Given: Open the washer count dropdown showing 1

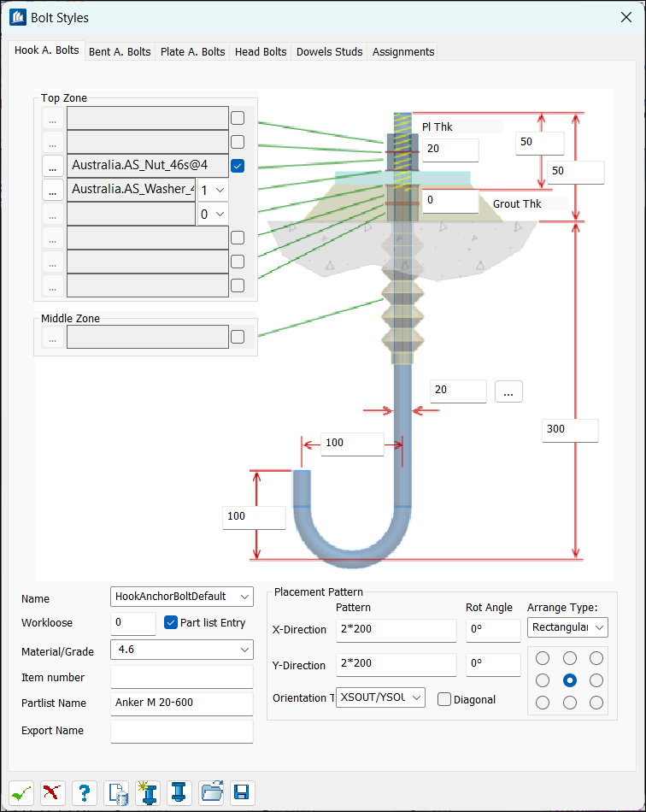Looking at the screenshot, I should pyautogui.click(x=212, y=190).
